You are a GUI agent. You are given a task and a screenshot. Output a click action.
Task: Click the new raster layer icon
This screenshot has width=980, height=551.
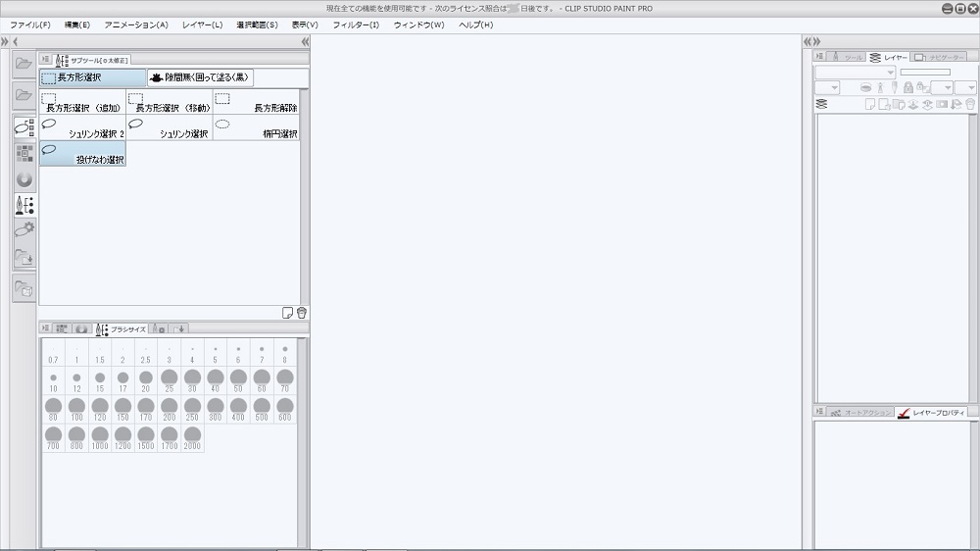tap(870, 105)
